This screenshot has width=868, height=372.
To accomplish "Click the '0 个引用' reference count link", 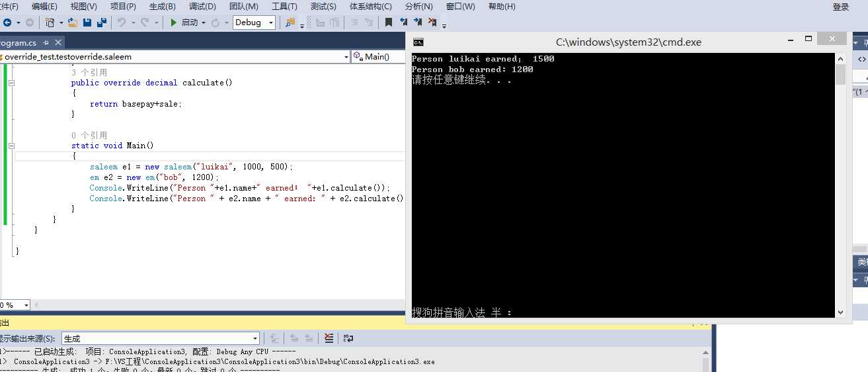I will [89, 135].
